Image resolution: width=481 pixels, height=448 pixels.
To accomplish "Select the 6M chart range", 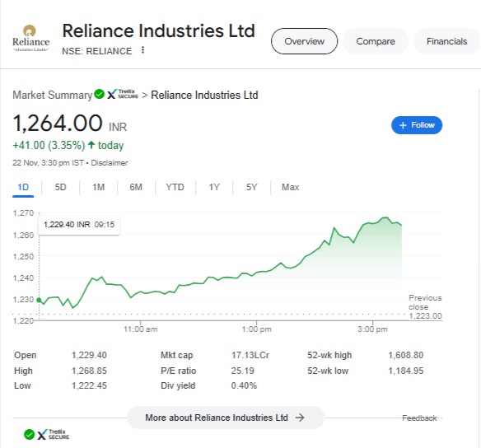I will click(136, 187).
